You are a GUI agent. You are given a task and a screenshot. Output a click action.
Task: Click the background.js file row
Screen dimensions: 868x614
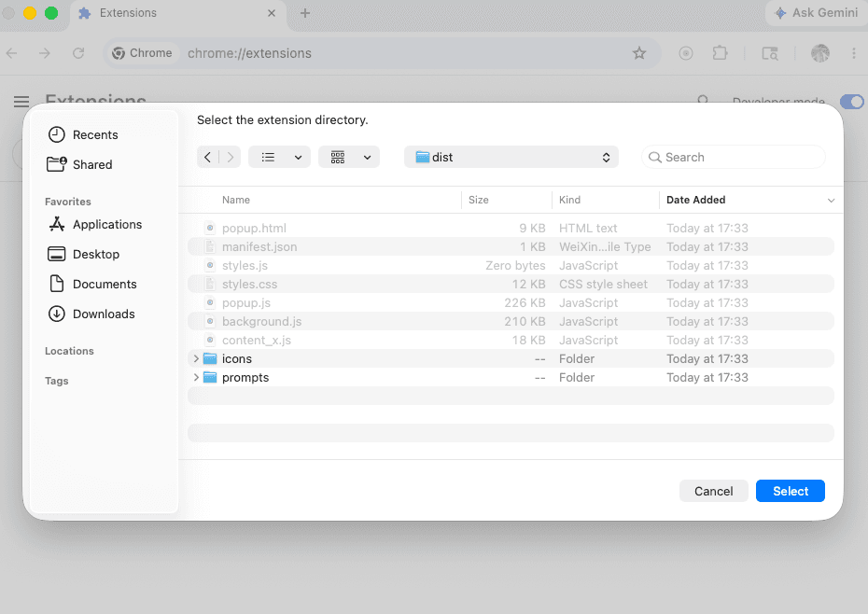[x=511, y=322]
